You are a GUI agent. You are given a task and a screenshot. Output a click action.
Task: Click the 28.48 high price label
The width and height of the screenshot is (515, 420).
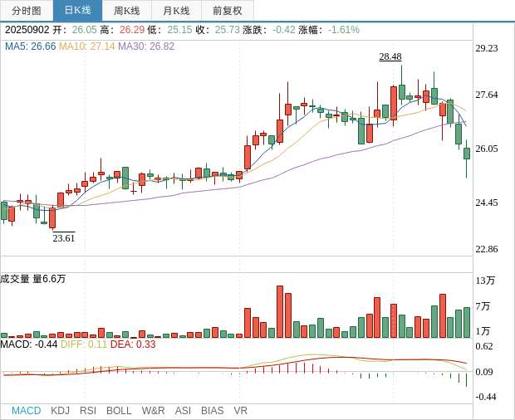(390, 56)
